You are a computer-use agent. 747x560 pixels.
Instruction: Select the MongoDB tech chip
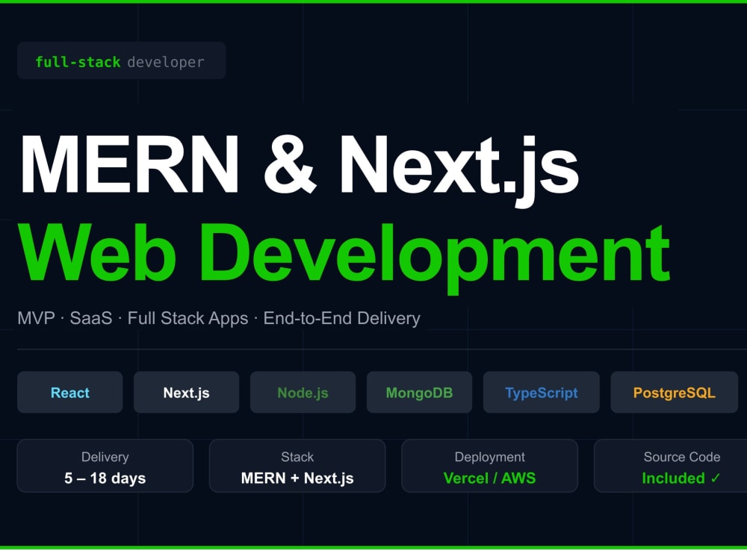pyautogui.click(x=419, y=393)
